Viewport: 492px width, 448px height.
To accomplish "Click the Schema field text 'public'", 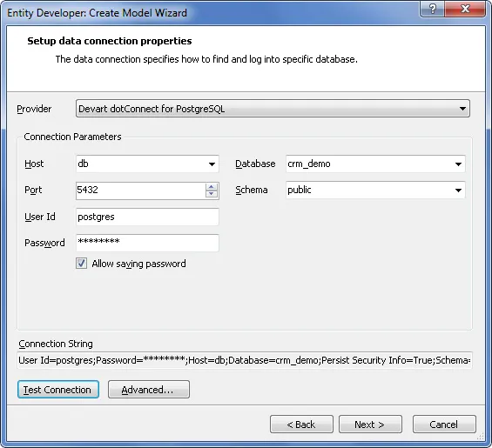I will coord(300,190).
